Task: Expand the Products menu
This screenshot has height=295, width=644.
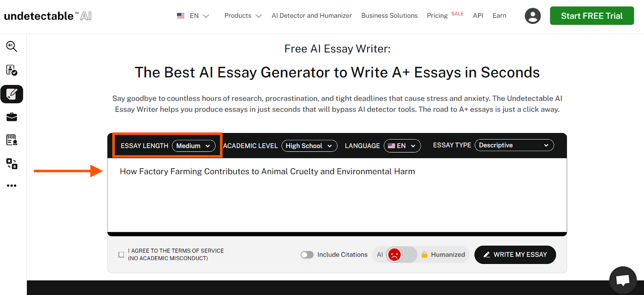Action: tap(243, 16)
